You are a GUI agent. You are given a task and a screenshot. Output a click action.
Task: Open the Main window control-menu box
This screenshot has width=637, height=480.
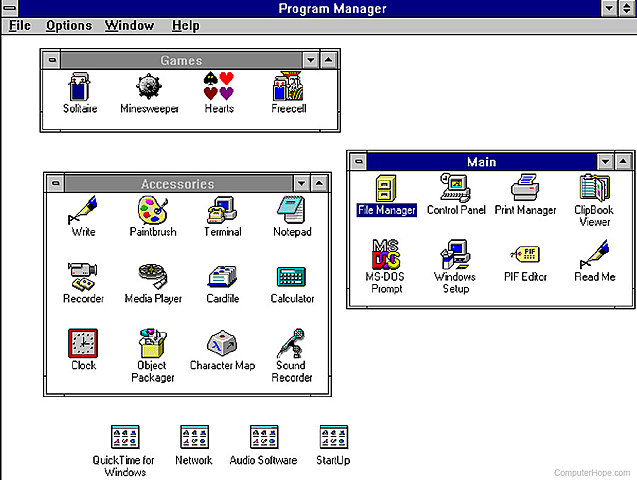click(359, 162)
